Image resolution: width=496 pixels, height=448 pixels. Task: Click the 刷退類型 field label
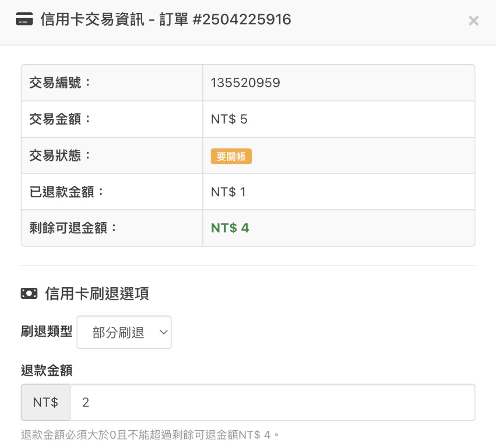(46, 331)
